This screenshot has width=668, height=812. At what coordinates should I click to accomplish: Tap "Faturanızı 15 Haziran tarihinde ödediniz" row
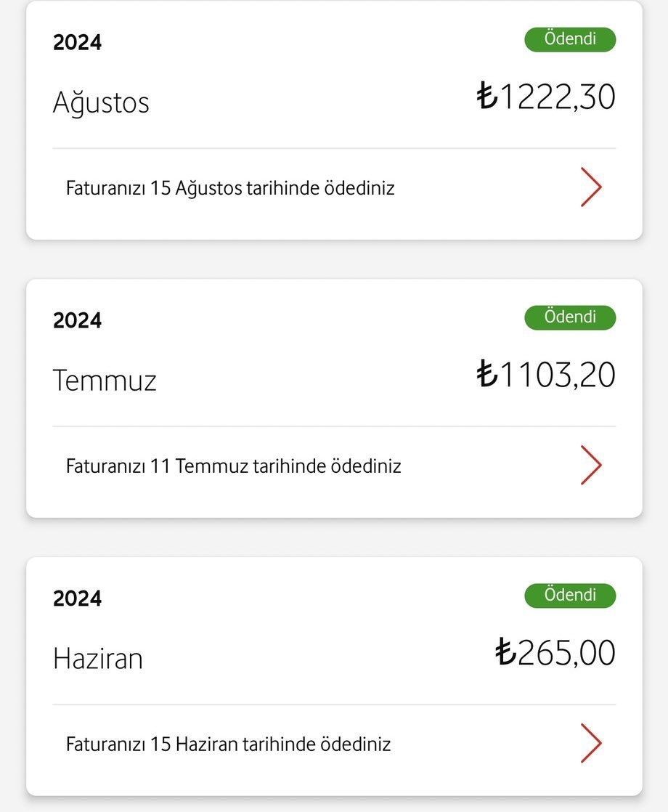(x=228, y=744)
